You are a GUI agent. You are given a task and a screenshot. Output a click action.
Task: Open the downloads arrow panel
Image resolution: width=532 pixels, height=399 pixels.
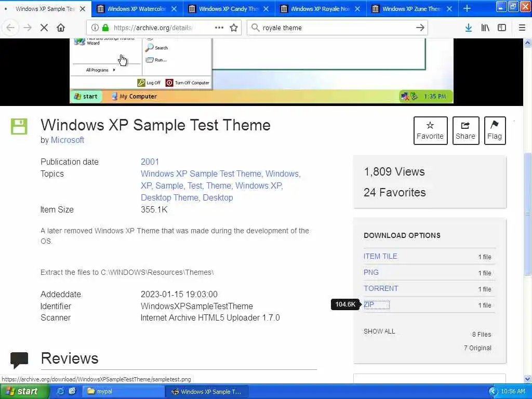tap(469, 28)
